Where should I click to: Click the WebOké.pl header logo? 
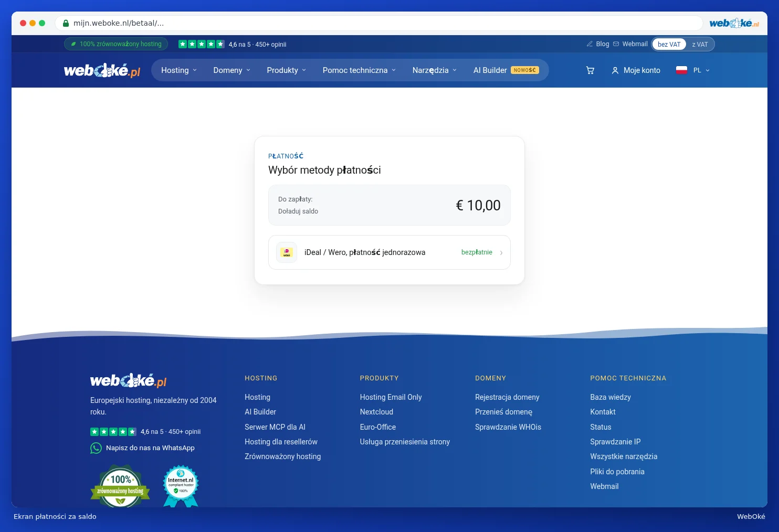click(102, 70)
